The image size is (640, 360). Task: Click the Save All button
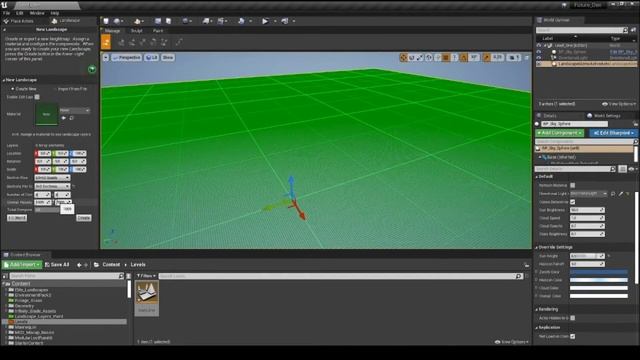(x=57, y=265)
